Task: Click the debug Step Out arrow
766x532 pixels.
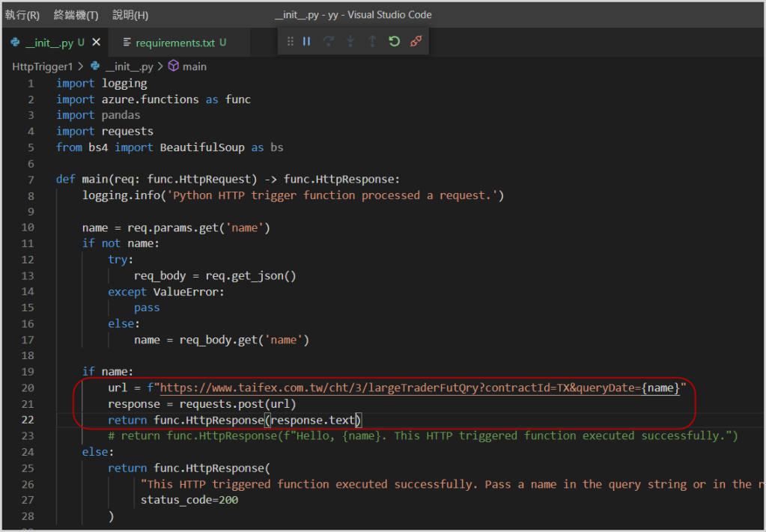Action: coord(372,42)
